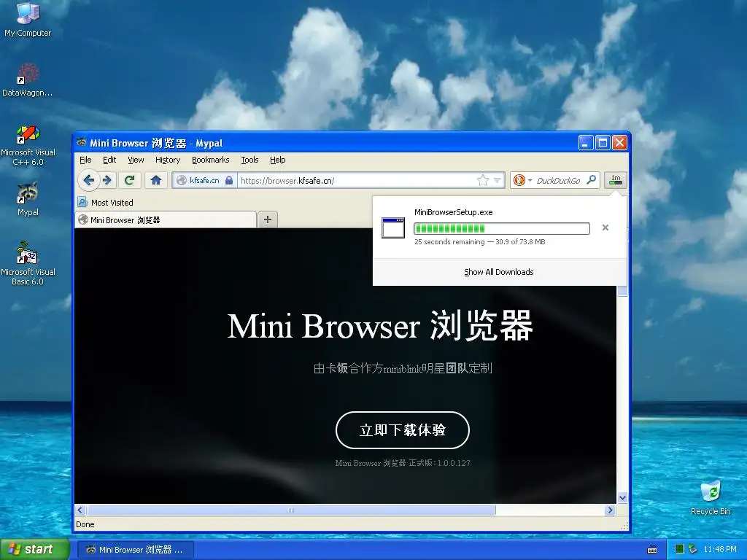Click the horizontal scrollbar thumb
Image resolution: width=747 pixels, height=560 pixels.
[x=290, y=510]
